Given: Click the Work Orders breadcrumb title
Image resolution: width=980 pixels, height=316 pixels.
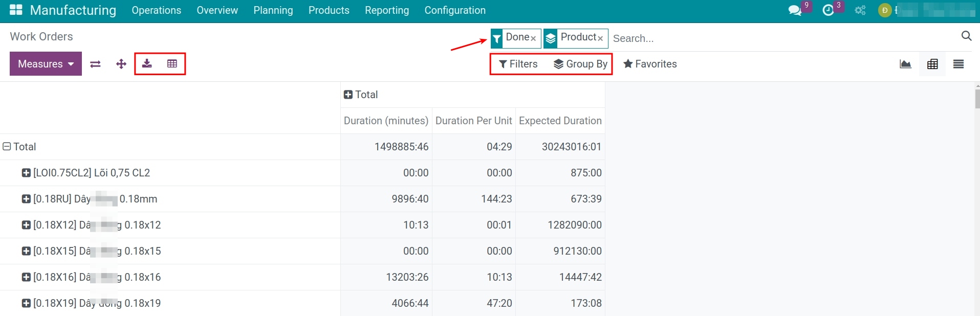Looking at the screenshot, I should pyautogui.click(x=41, y=36).
